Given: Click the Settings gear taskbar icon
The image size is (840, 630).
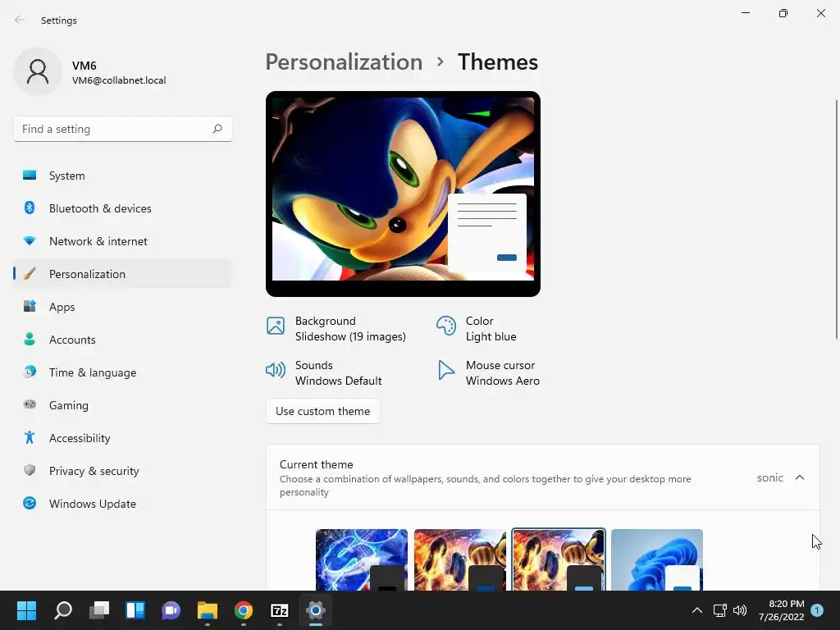Looking at the screenshot, I should (316, 610).
